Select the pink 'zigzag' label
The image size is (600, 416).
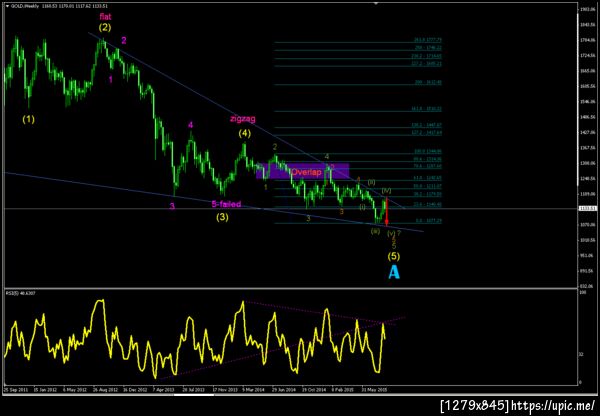pyautogui.click(x=243, y=119)
